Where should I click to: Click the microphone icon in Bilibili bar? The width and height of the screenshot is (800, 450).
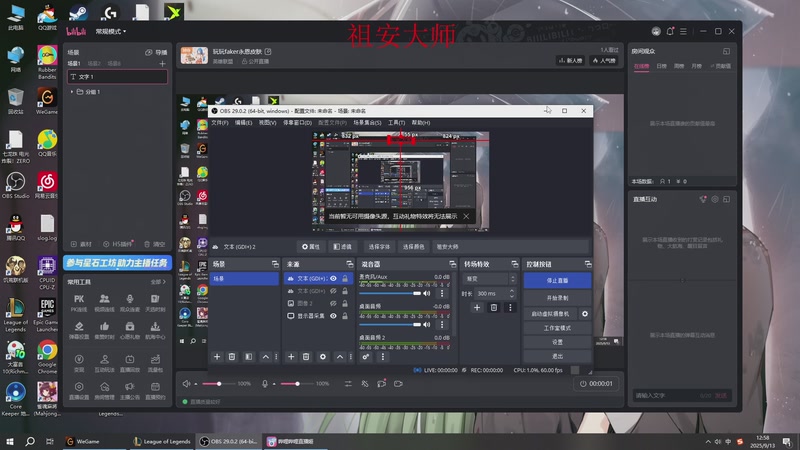(x=265, y=384)
